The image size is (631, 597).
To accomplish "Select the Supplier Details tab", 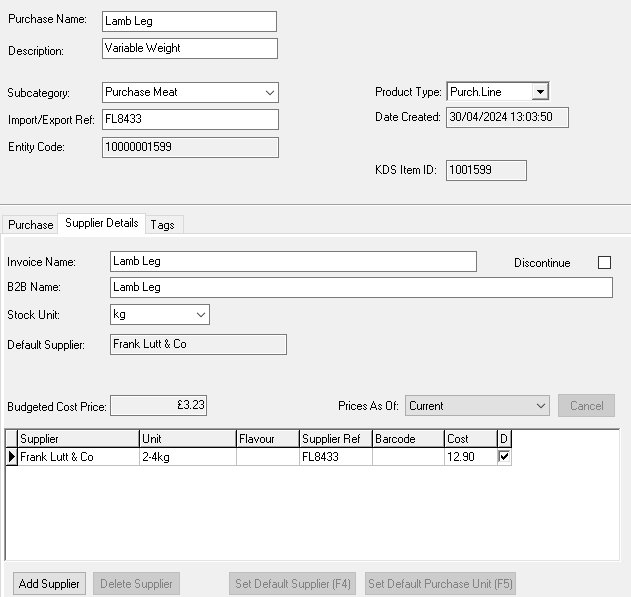I will coord(102,223).
